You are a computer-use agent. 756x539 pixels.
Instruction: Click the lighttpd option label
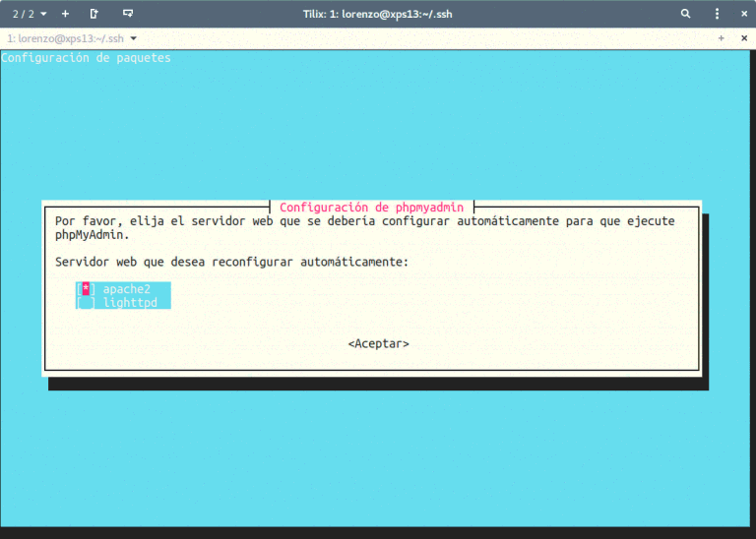click(x=130, y=303)
